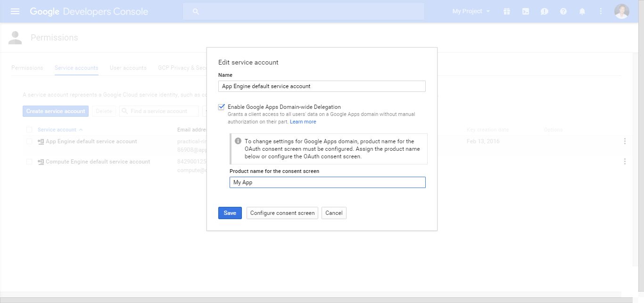Click the Compute Engine service account row icon
The height and width of the screenshot is (303, 644).
click(41, 162)
